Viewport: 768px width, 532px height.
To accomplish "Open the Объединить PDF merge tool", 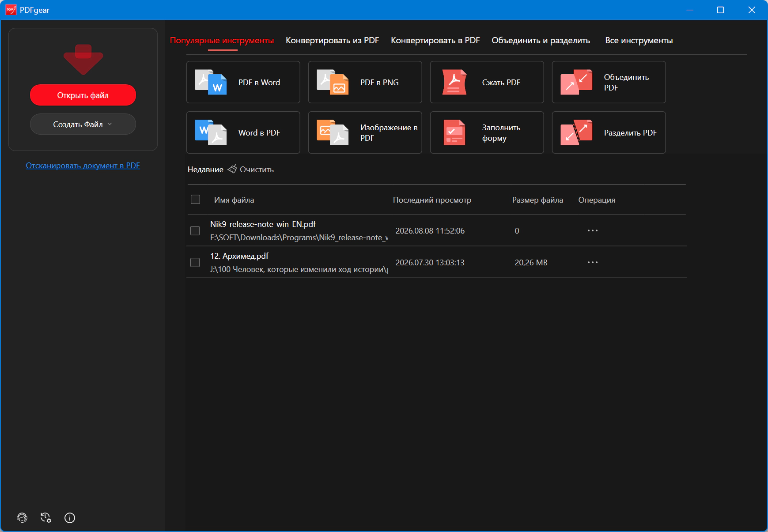I will (609, 82).
